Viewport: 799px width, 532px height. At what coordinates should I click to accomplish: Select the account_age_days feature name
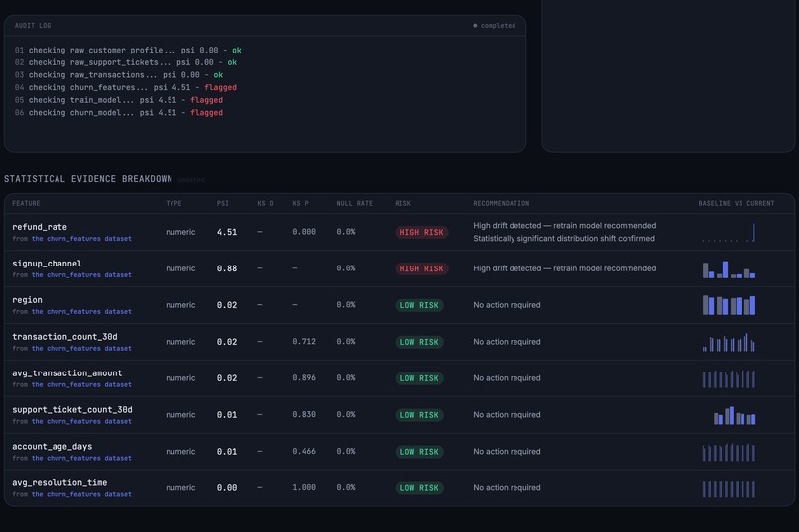(x=52, y=447)
